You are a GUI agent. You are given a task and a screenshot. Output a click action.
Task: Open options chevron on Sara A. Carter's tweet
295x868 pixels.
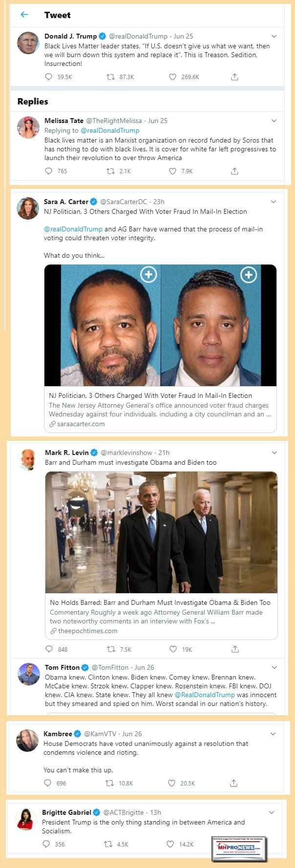point(274,202)
